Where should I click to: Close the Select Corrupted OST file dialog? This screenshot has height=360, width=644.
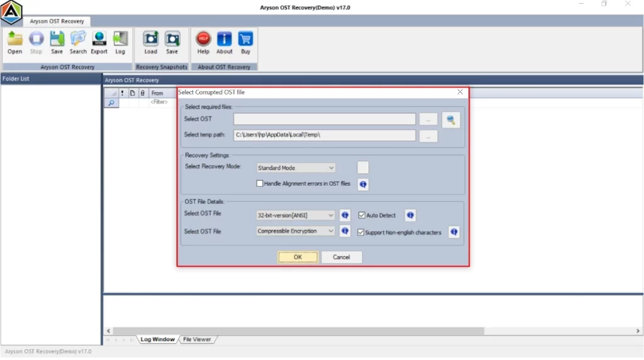(460, 92)
